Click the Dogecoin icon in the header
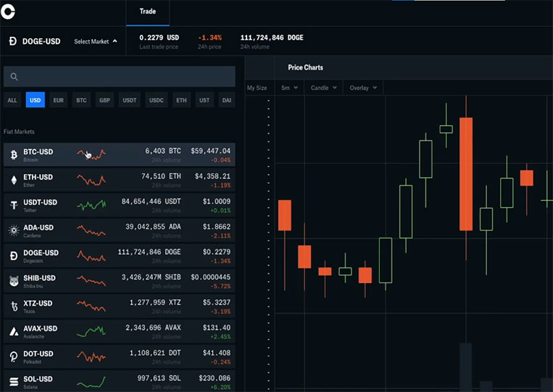 tap(13, 41)
